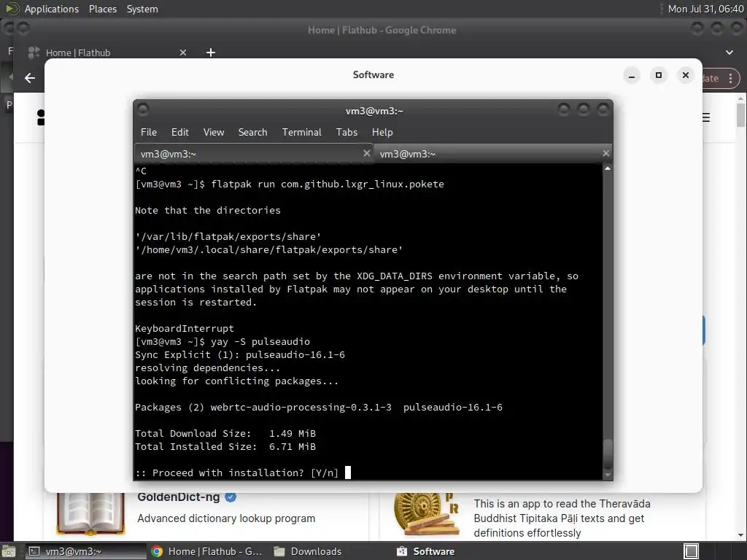Open the terminal Help menu
747x560 pixels.
point(382,133)
